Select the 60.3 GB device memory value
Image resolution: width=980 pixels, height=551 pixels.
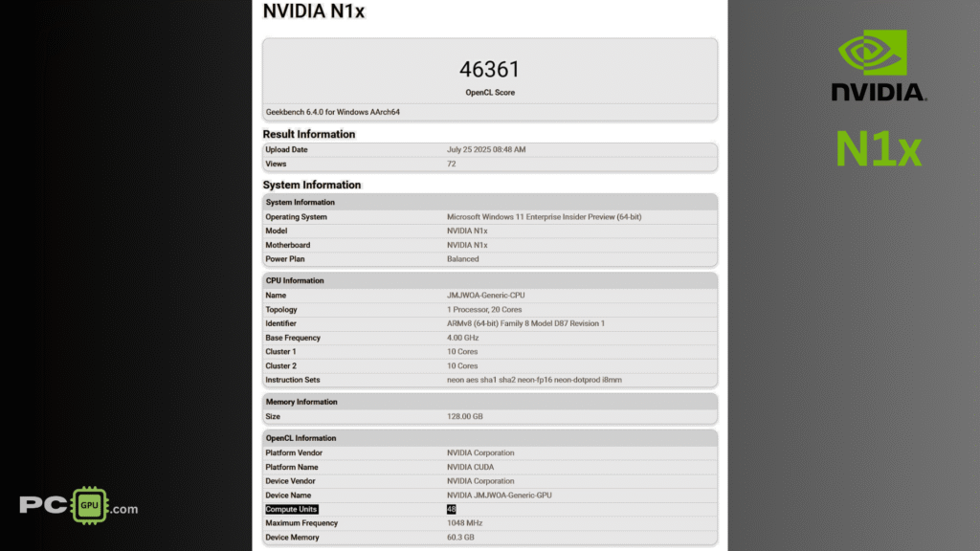click(x=460, y=538)
